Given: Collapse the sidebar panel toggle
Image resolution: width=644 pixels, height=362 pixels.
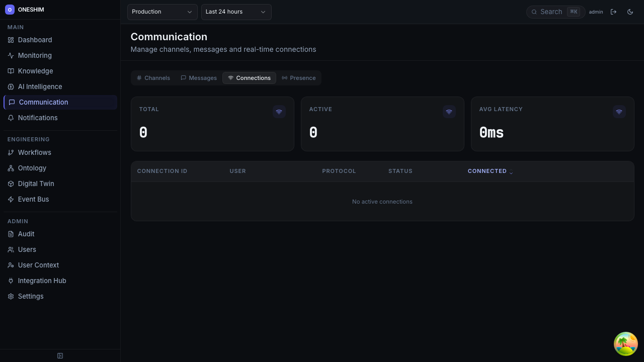Looking at the screenshot, I should (60, 356).
